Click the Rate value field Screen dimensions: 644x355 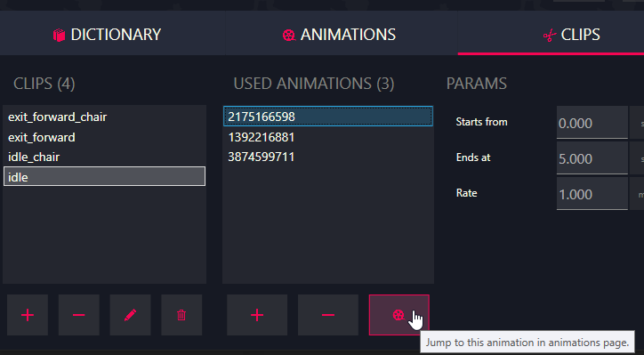tap(592, 194)
